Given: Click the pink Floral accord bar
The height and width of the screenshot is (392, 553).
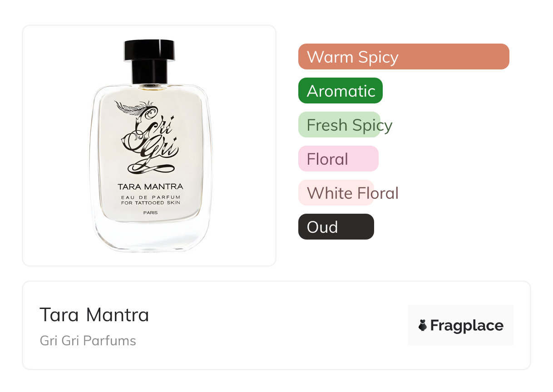Looking at the screenshot, I should [x=338, y=159].
